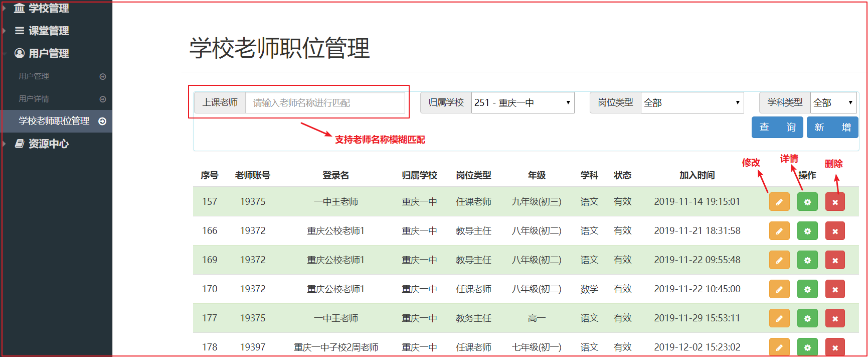The width and height of the screenshot is (868, 357).
Task: Click 重庆公校老师1 in row 166
Action: click(x=336, y=231)
